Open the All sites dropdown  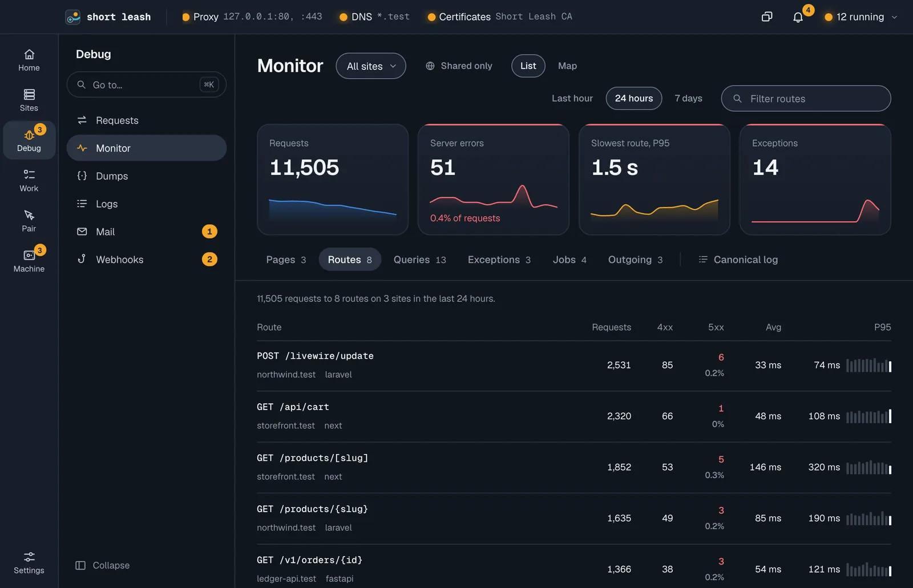click(x=371, y=66)
